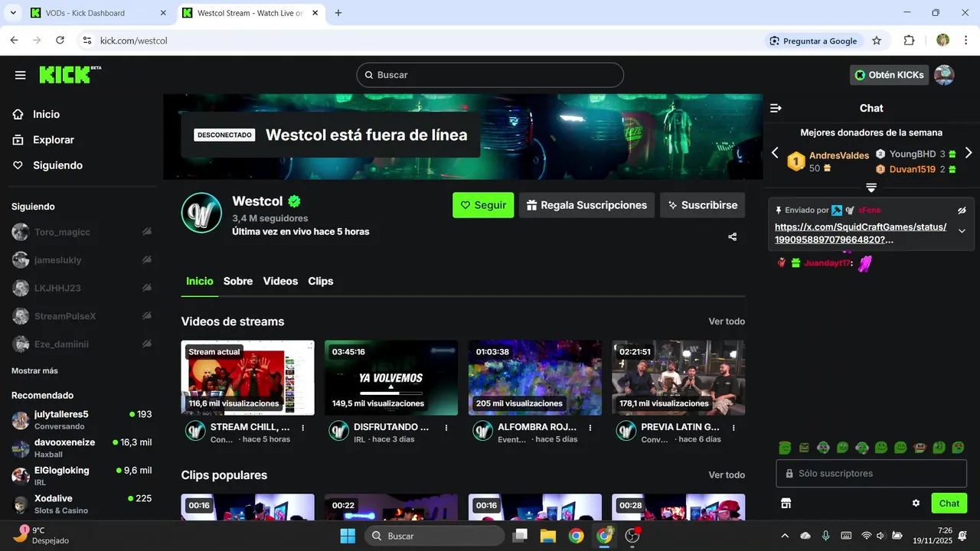Collapse the chat panel icon
This screenshot has height=551, width=980.
point(776,109)
